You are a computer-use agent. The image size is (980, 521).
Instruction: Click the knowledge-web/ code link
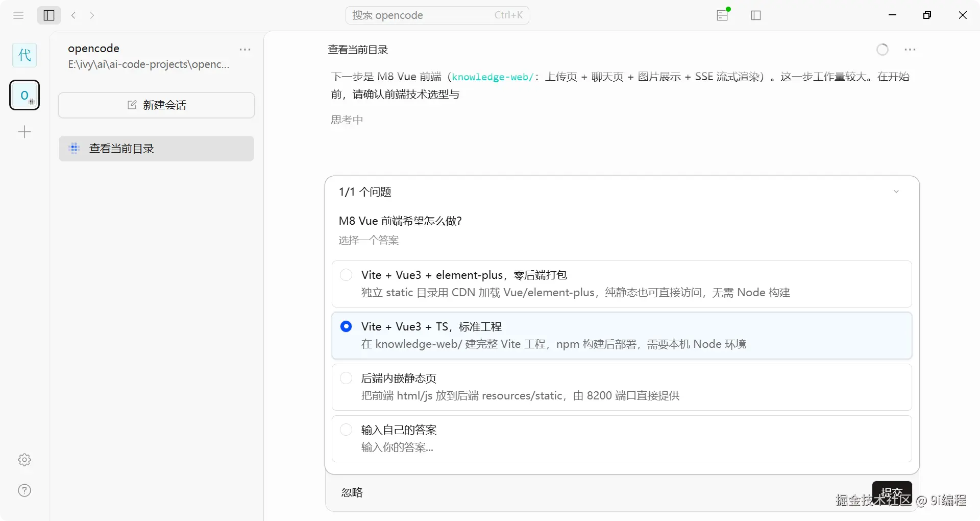pos(493,77)
